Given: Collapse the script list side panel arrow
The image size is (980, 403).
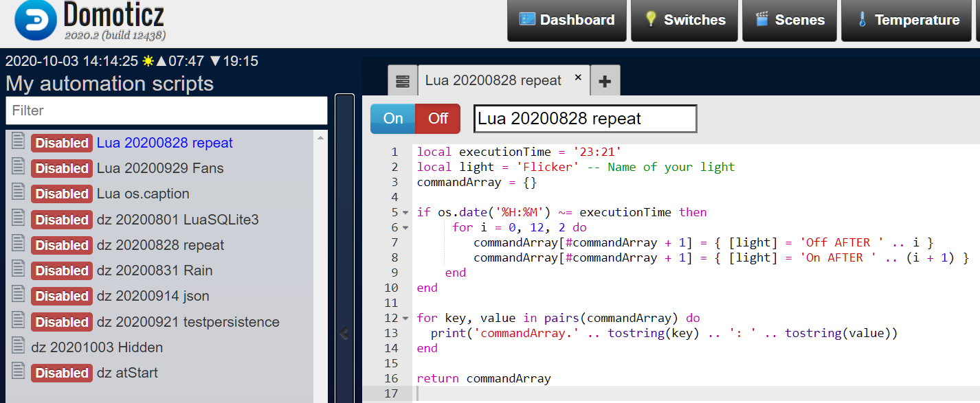Looking at the screenshot, I should (344, 334).
